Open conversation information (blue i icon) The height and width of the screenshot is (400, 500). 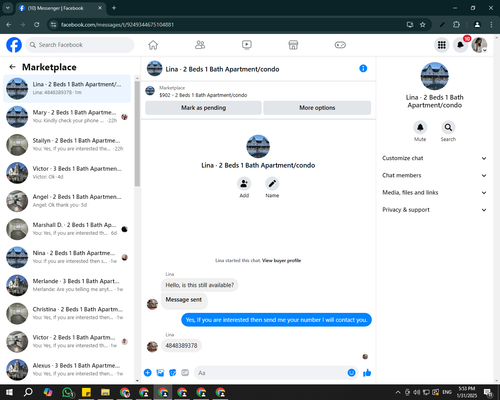(x=363, y=68)
